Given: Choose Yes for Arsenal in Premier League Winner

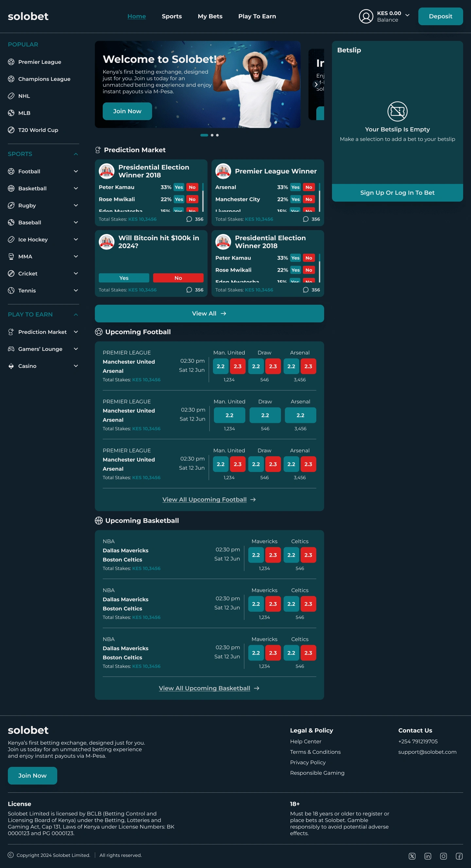Looking at the screenshot, I should click(295, 187).
